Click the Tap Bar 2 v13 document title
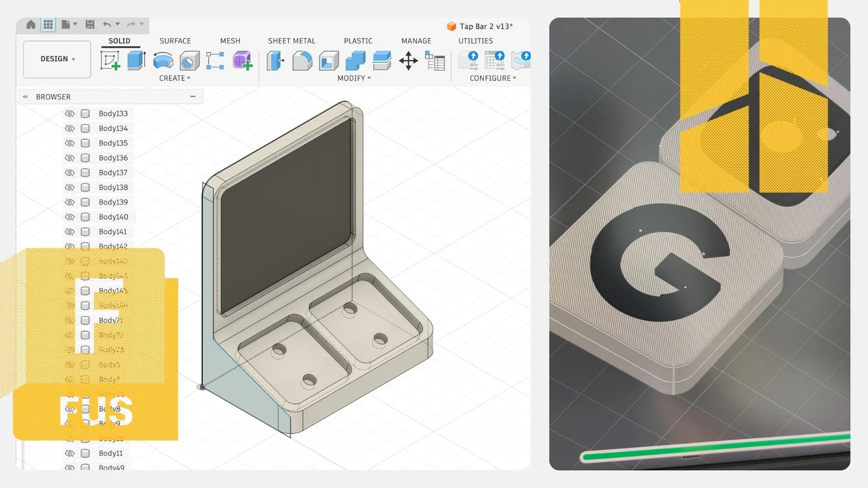Screen dimensions: 868x488 (486, 26)
